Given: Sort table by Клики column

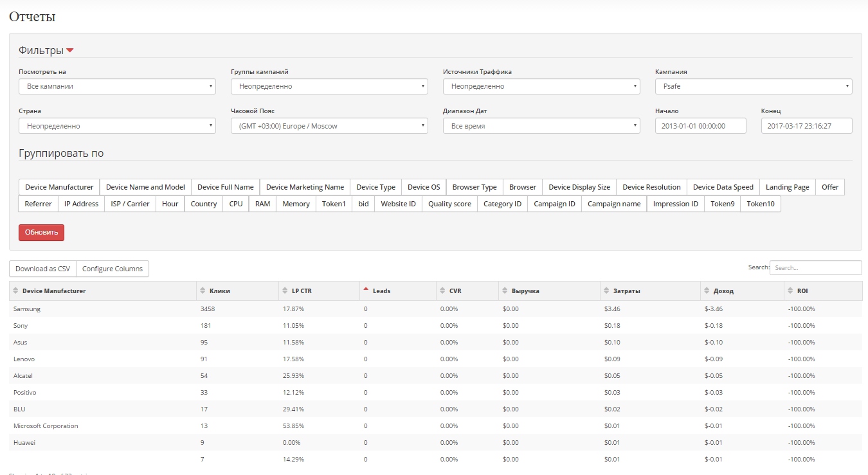Looking at the screenshot, I should 238,291.
